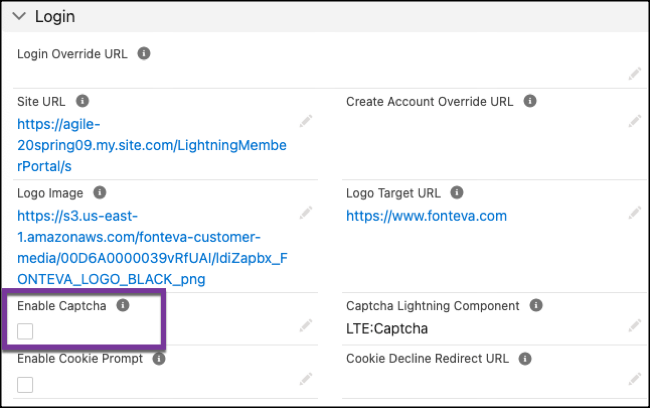Click info icon next to Captcha Lightning Component
This screenshot has height=408, width=650.
coord(537,305)
